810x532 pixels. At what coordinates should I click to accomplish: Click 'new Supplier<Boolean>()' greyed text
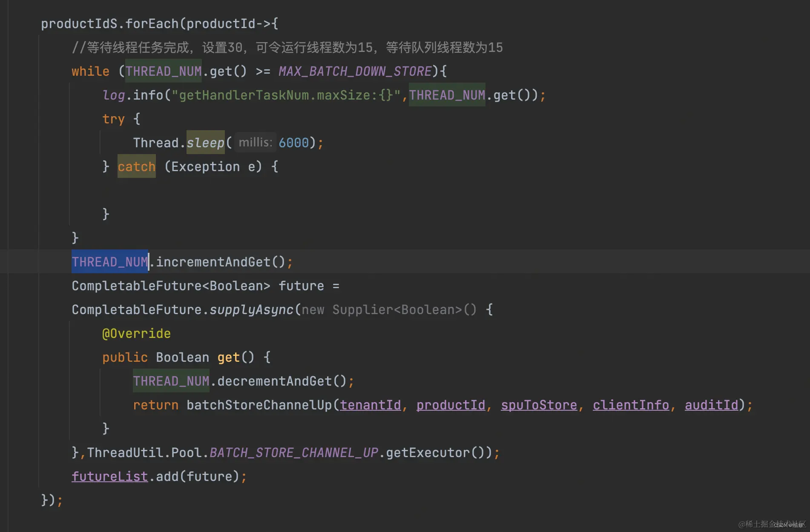[389, 310]
